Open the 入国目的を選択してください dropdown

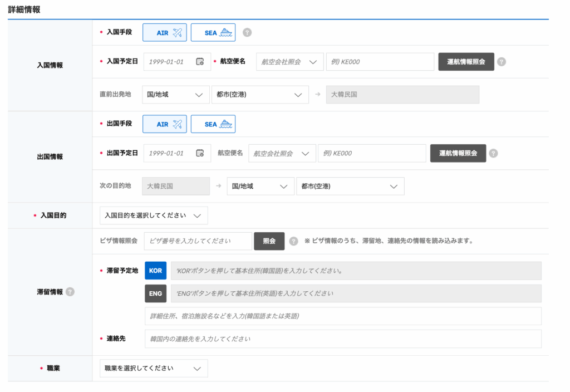pyautogui.click(x=154, y=215)
